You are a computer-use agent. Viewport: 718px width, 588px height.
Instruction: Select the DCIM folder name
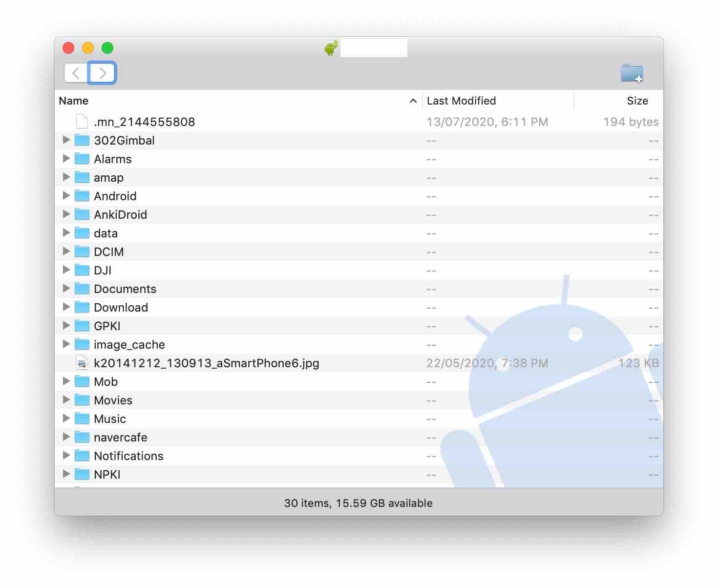109,252
